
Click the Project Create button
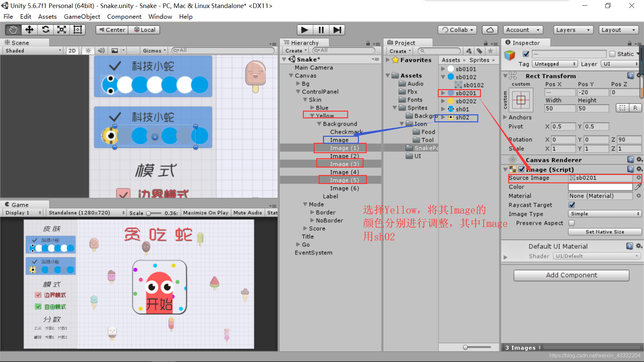[x=400, y=51]
